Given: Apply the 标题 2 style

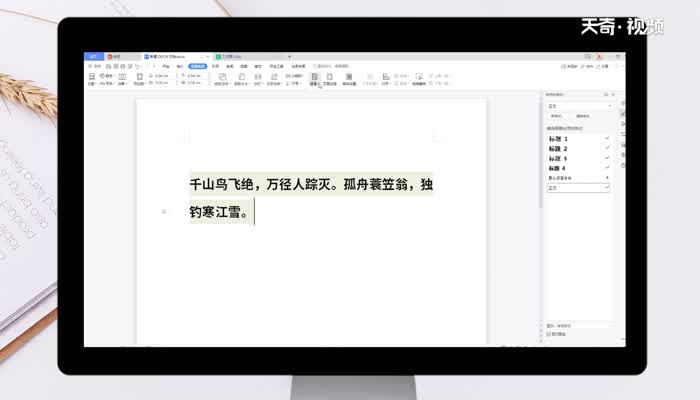Looking at the screenshot, I should click(578, 149).
